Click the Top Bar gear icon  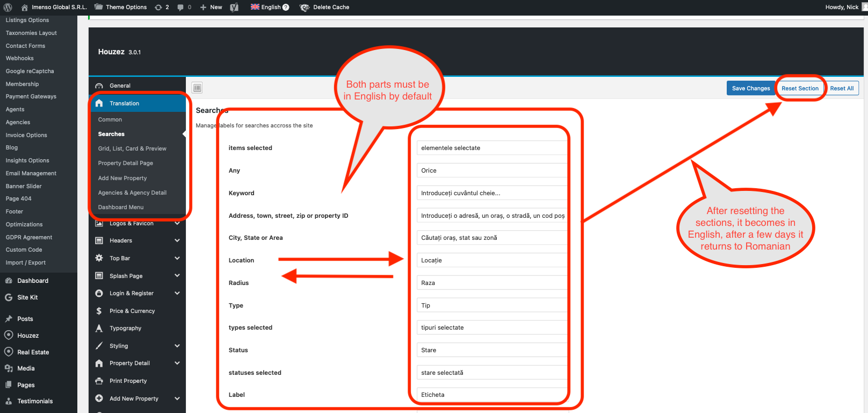pos(99,258)
